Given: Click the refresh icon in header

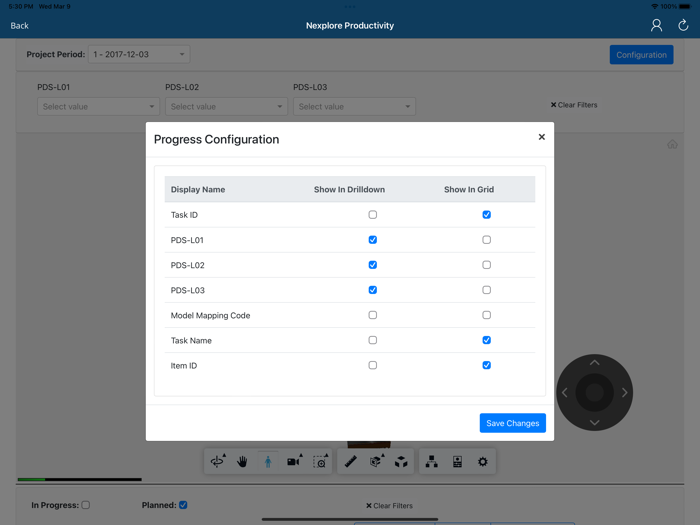Looking at the screenshot, I should click(683, 25).
